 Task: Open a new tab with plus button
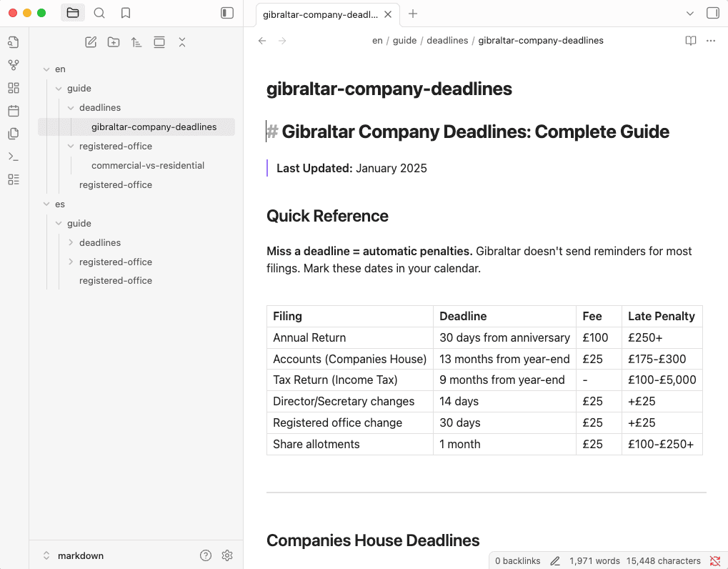pyautogui.click(x=413, y=14)
